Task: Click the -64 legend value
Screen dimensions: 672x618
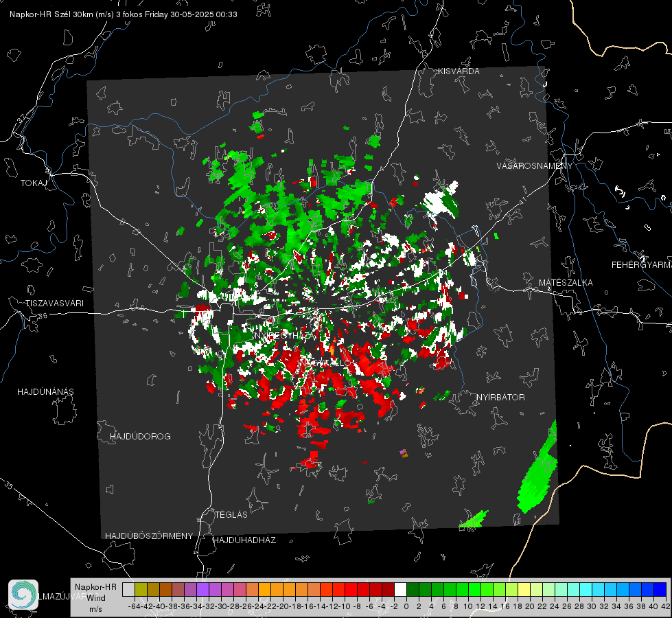Action: tap(134, 606)
